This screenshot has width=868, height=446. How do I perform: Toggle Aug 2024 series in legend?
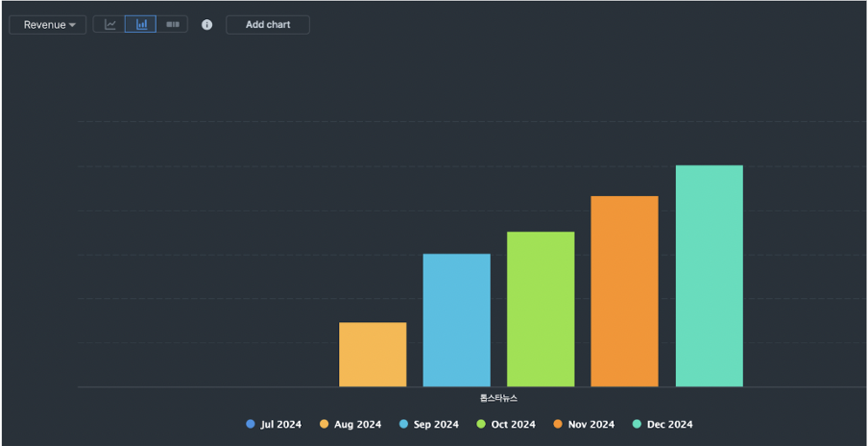coord(350,424)
